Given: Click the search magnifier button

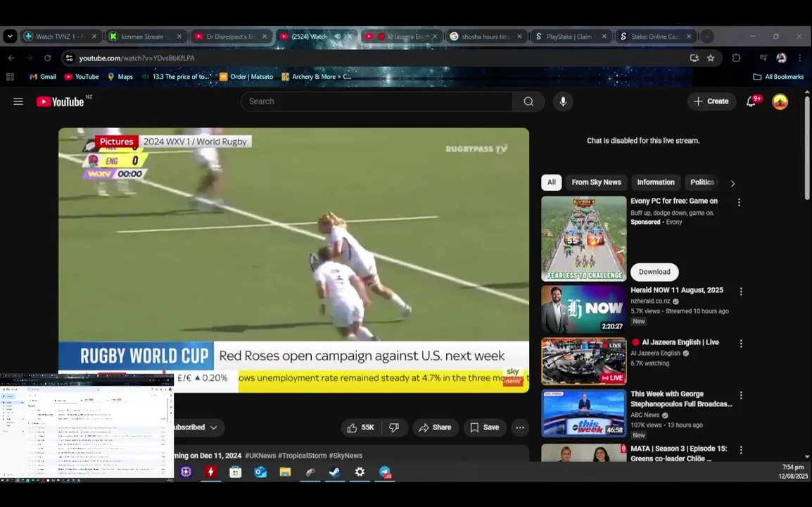Looking at the screenshot, I should 528,101.
